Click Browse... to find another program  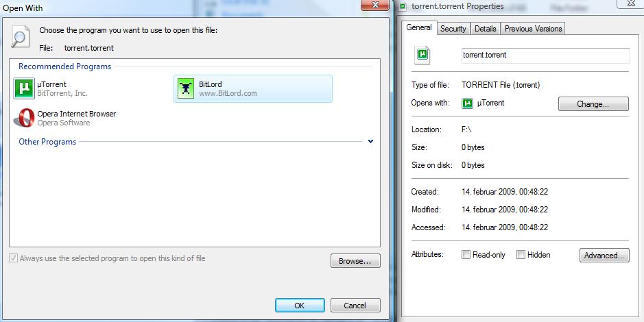(355, 261)
